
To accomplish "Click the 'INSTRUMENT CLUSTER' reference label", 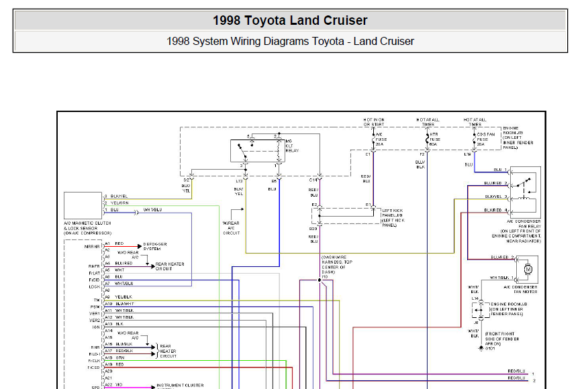I will coord(180,385).
